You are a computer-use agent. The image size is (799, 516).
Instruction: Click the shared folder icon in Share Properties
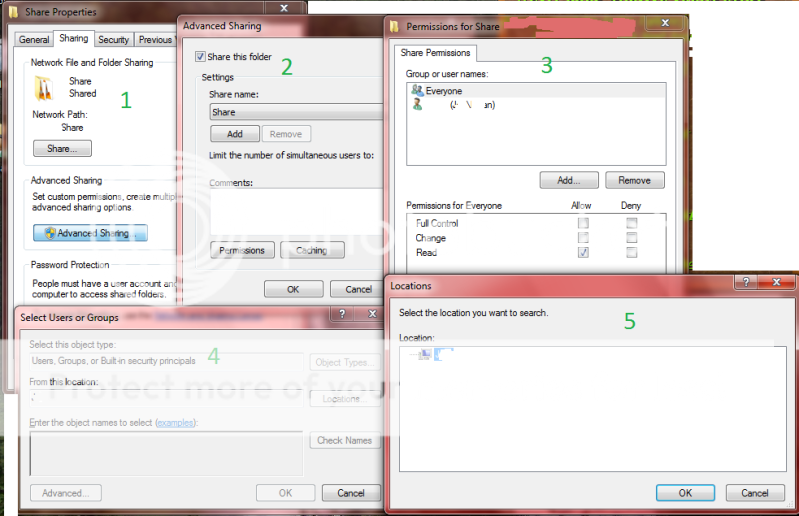43,88
